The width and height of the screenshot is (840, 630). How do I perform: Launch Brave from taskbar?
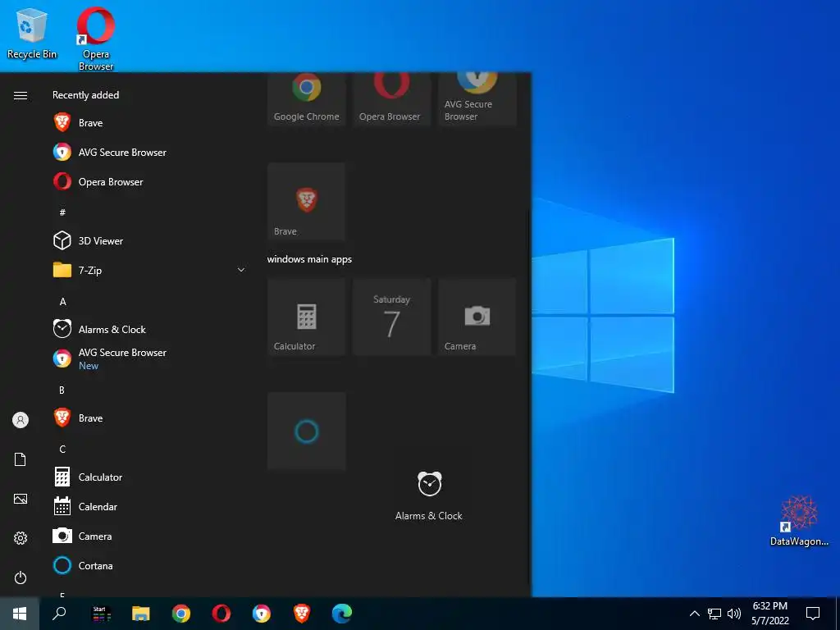302,614
